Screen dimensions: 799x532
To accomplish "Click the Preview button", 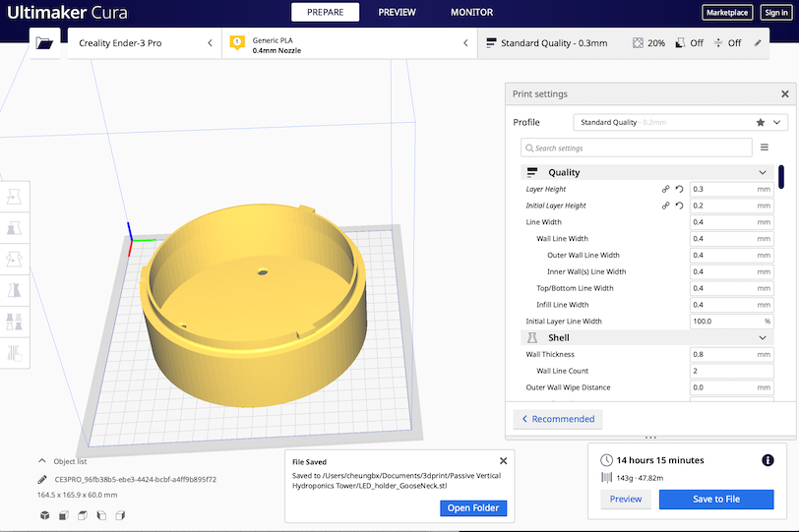I will click(x=626, y=499).
